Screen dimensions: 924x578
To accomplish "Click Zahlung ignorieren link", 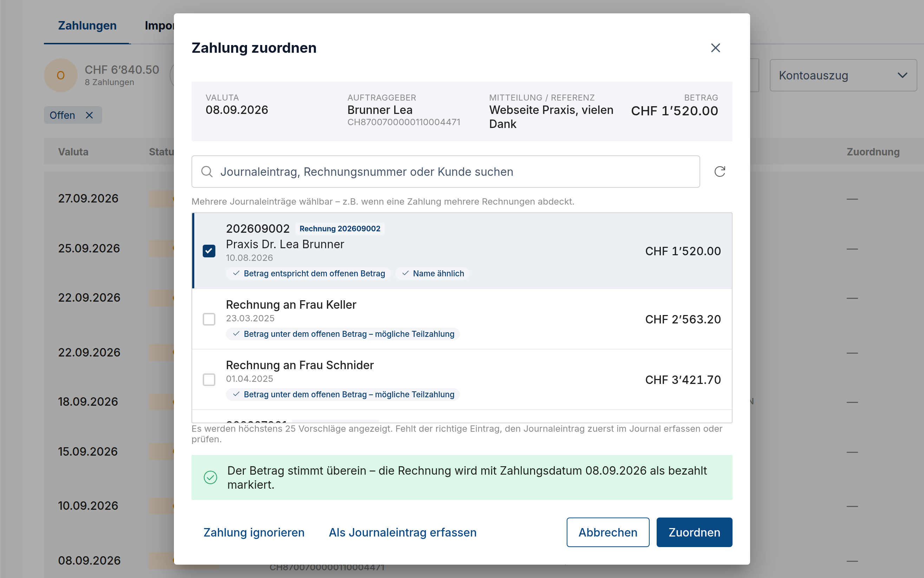I will 254,532.
